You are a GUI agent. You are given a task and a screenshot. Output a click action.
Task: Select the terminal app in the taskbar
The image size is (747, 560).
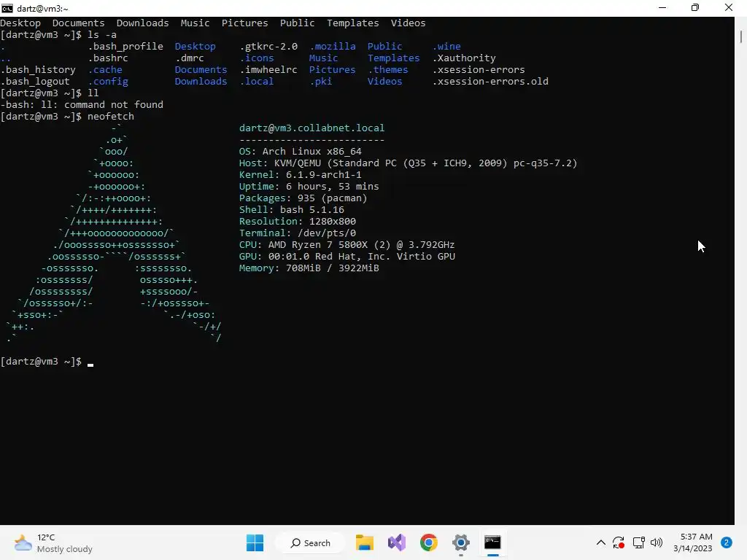(492, 542)
